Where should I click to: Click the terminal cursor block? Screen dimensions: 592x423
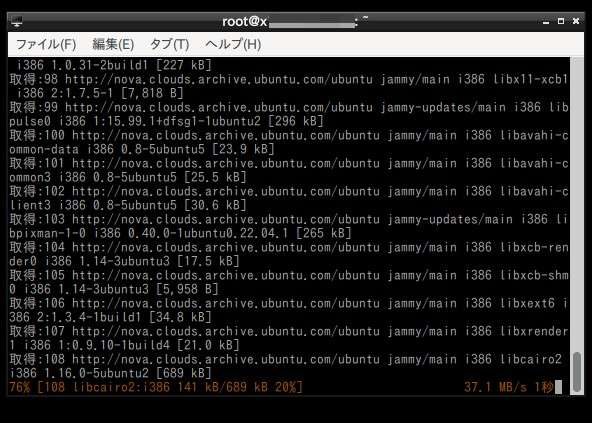click(558, 387)
